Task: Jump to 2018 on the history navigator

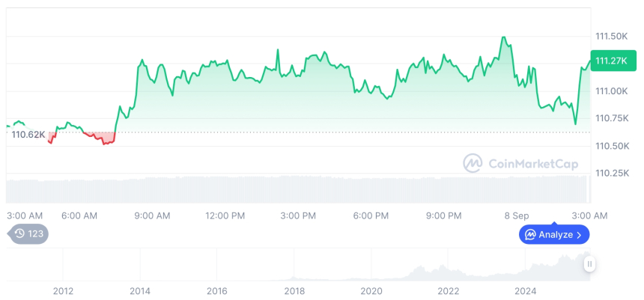Action: point(294,291)
